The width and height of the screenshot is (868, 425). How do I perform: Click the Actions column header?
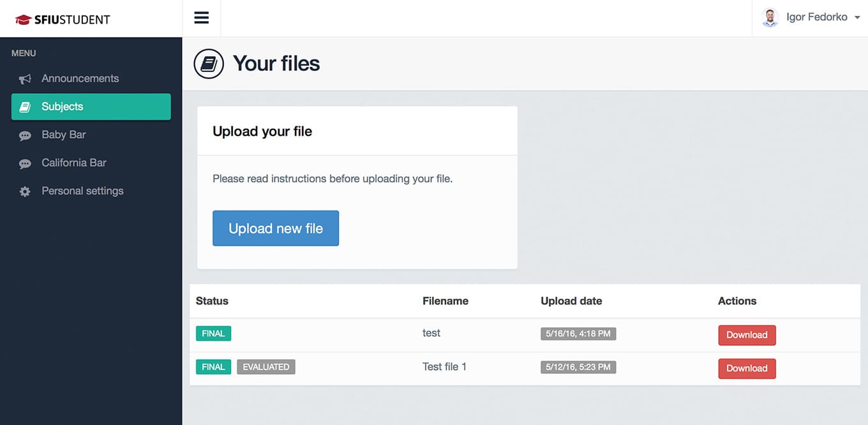[737, 301]
